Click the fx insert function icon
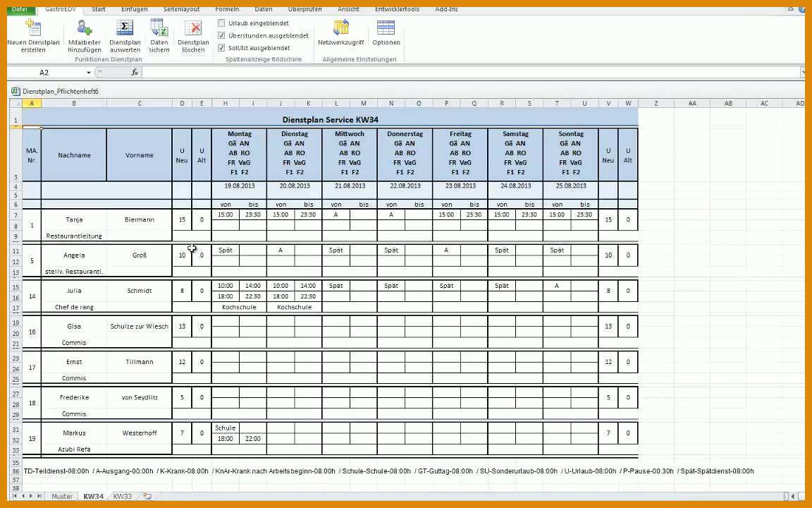The height and width of the screenshot is (508, 812). pos(135,73)
